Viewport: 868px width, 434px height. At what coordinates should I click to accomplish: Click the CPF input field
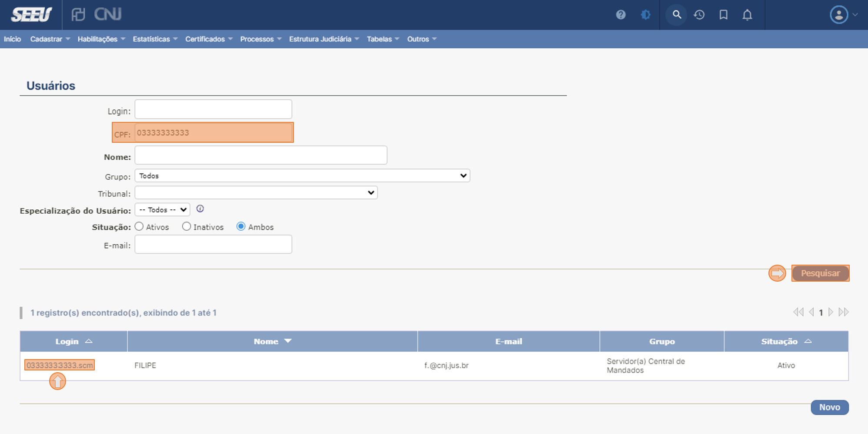(x=213, y=132)
